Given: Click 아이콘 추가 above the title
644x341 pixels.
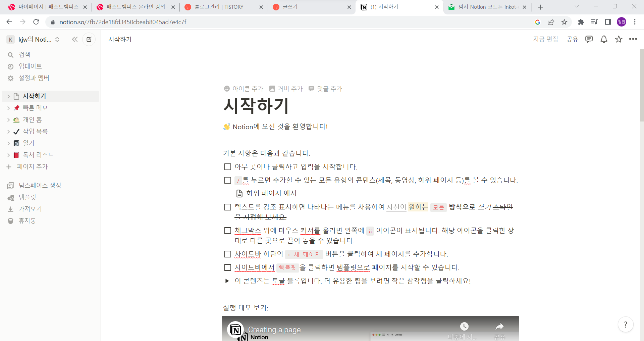Looking at the screenshot, I should click(244, 89).
